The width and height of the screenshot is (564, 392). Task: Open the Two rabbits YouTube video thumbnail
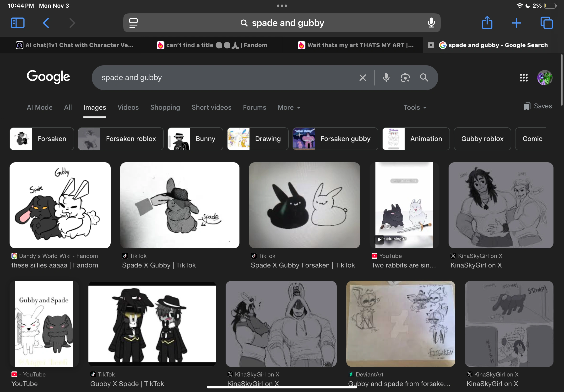pos(404,205)
